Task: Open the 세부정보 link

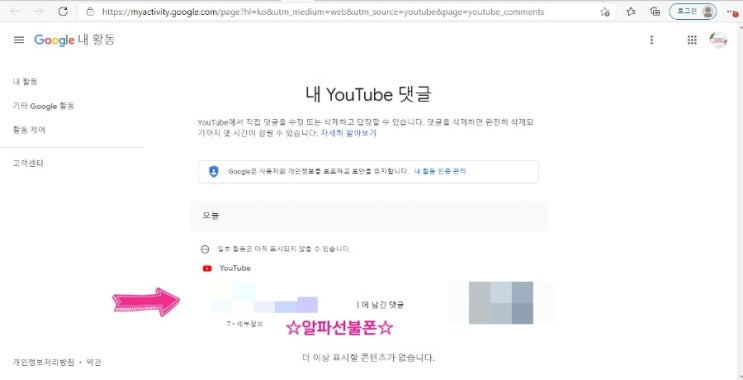Action: coord(249,324)
